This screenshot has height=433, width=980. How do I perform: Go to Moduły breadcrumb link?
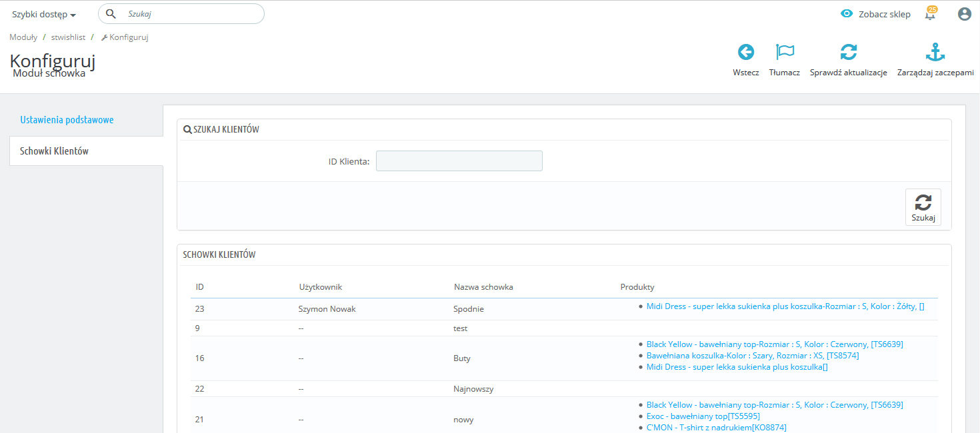tap(23, 37)
